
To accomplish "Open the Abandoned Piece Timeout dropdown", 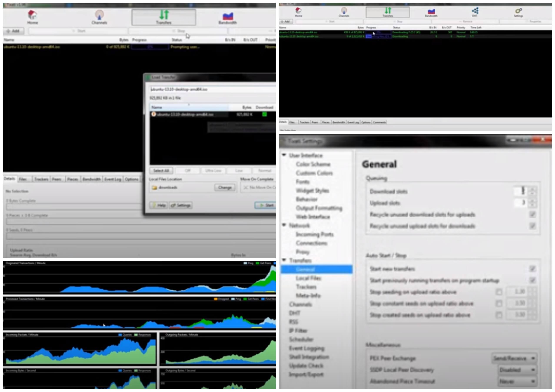I will coord(517,381).
